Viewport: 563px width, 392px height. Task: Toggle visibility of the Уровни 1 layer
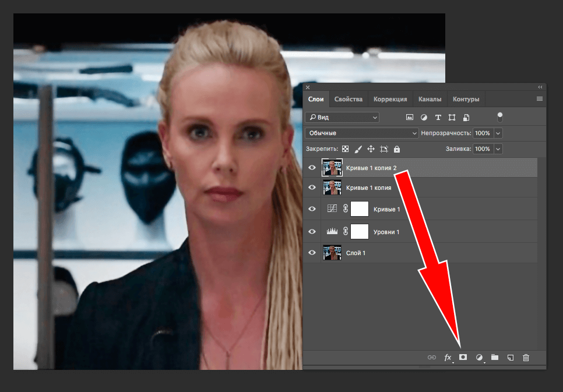(312, 232)
